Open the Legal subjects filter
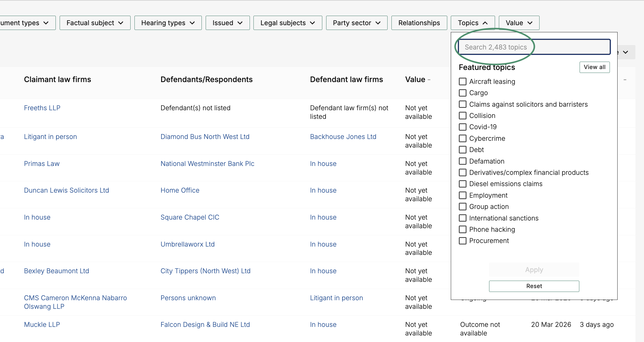 coord(287,23)
